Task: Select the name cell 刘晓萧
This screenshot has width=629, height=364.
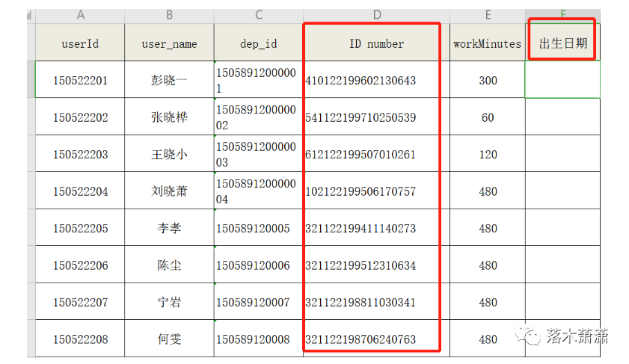Action: pyautogui.click(x=169, y=191)
